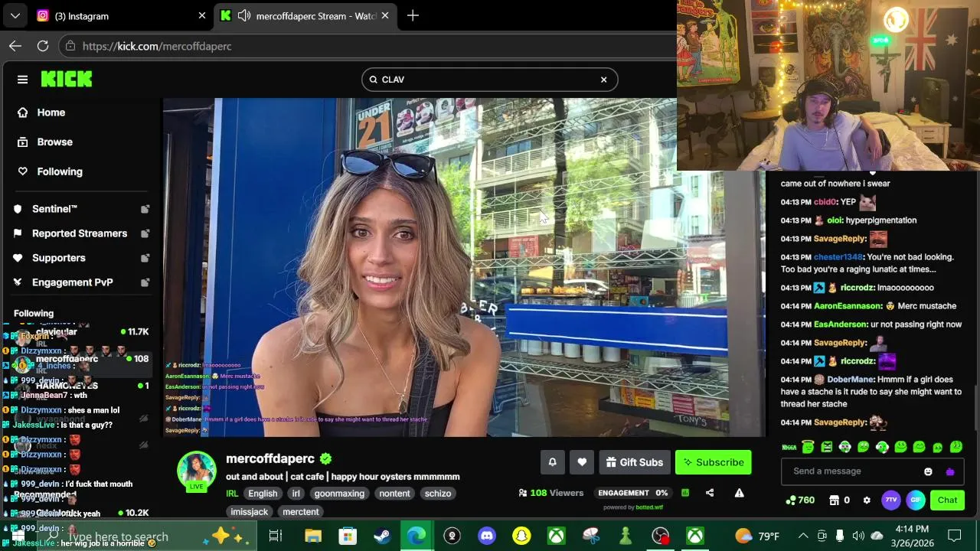Screen dimensions: 980x551
Task: Click the volume speaker tray icon
Action: (858, 536)
